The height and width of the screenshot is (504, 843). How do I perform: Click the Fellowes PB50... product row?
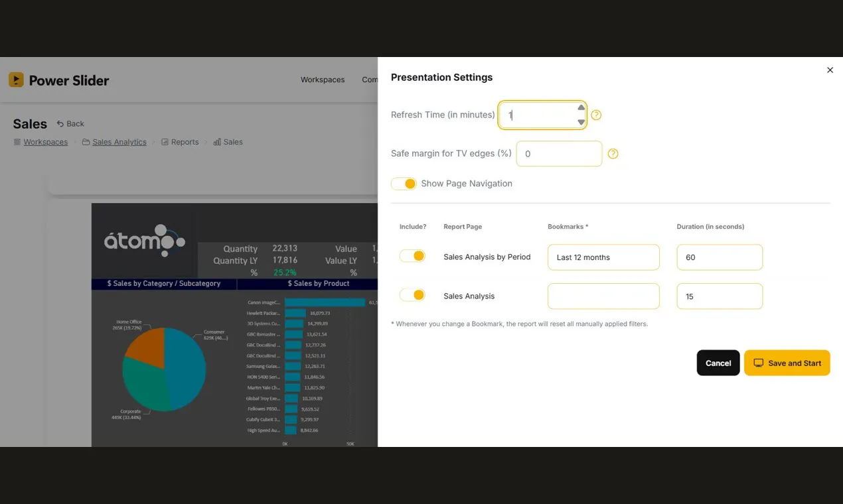264,409
